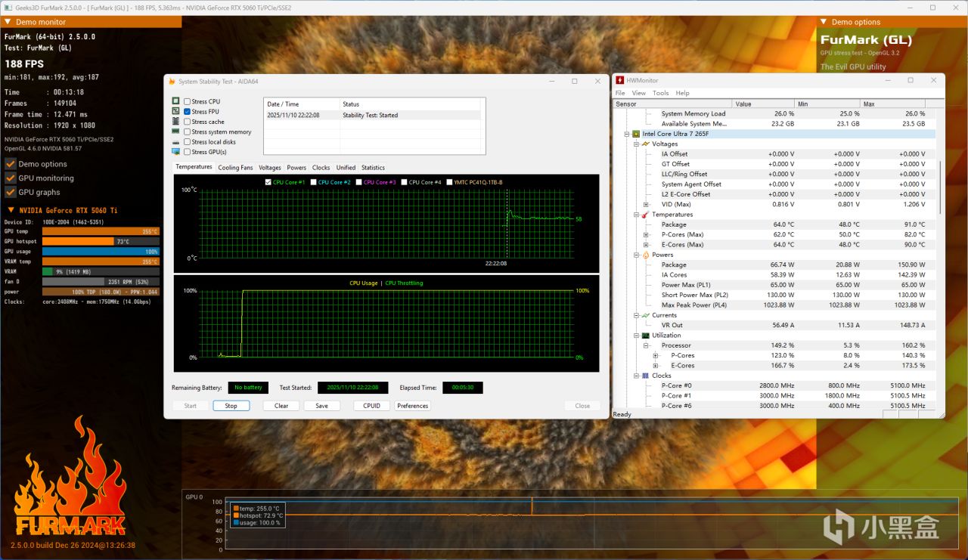968x560 pixels.
Task: Expand the E-Cores (Max) temperature node
Action: [x=646, y=245]
